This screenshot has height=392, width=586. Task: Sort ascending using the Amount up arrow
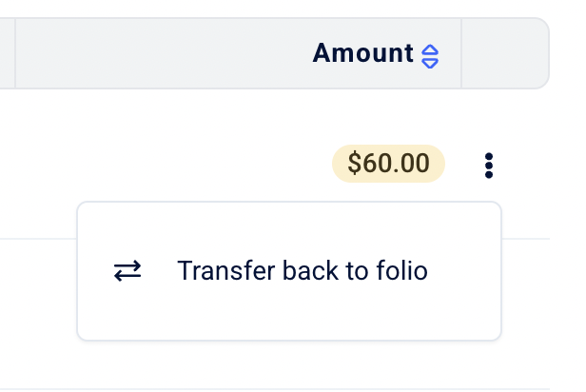pyautogui.click(x=430, y=49)
